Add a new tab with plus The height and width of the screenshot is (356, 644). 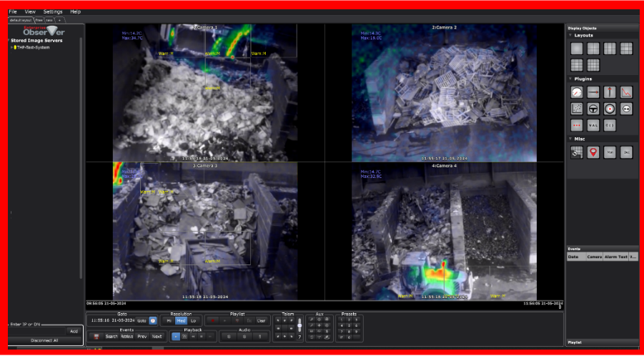click(x=59, y=20)
